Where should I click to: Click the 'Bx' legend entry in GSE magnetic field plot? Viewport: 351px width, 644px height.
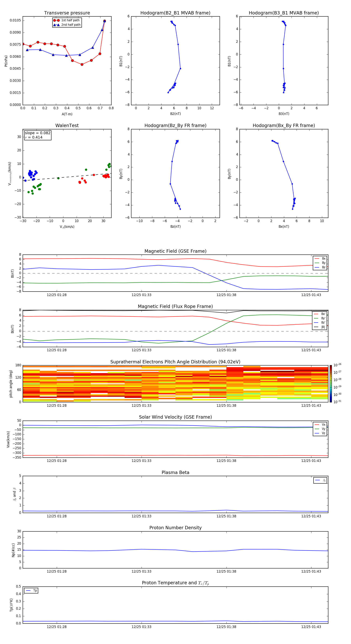tap(320, 259)
